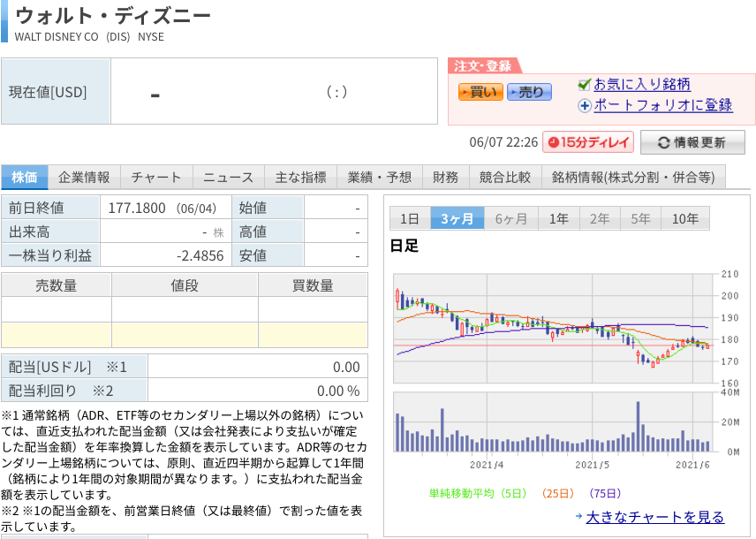The width and height of the screenshot is (756, 539).
Task: Click the purple (75日) legend label
Action: coord(605,493)
